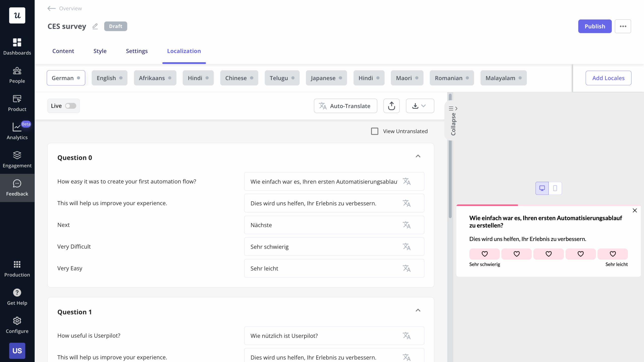Click the pencil to rename CES survey
The width and height of the screenshot is (644, 362).
[x=95, y=26]
